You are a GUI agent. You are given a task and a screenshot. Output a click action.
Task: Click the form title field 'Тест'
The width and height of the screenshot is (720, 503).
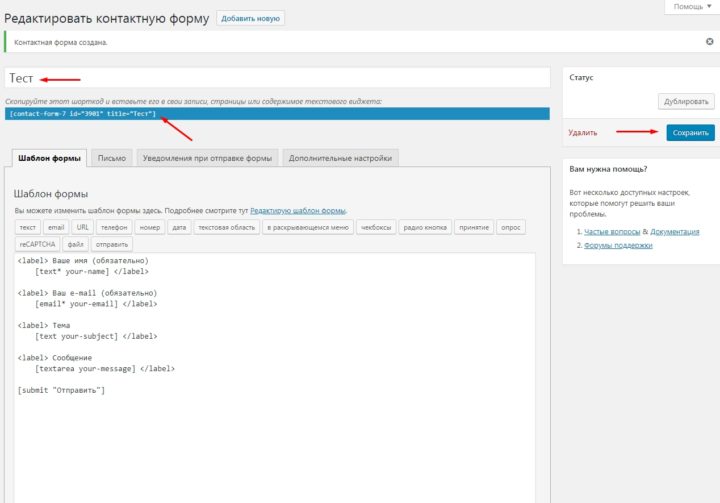[x=277, y=78]
